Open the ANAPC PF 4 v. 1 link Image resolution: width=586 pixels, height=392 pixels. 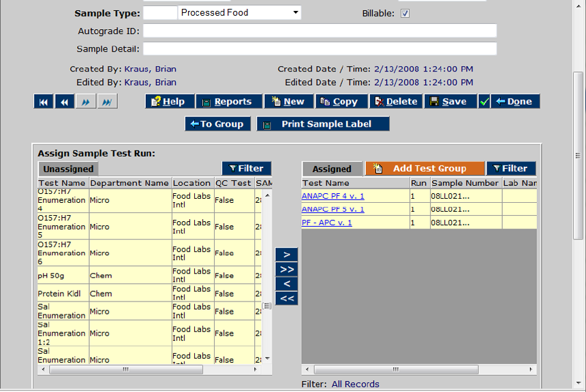pyautogui.click(x=333, y=196)
